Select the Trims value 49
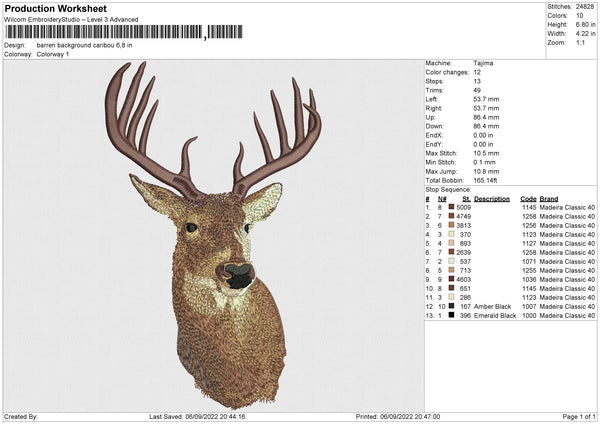The height and width of the screenshot is (424, 600). [477, 90]
